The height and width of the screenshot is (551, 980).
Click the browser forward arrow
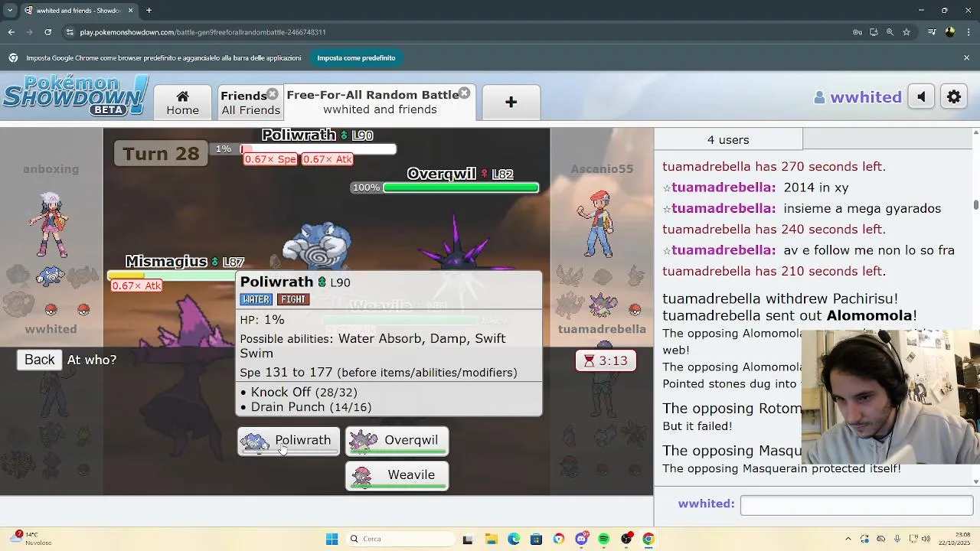(30, 32)
